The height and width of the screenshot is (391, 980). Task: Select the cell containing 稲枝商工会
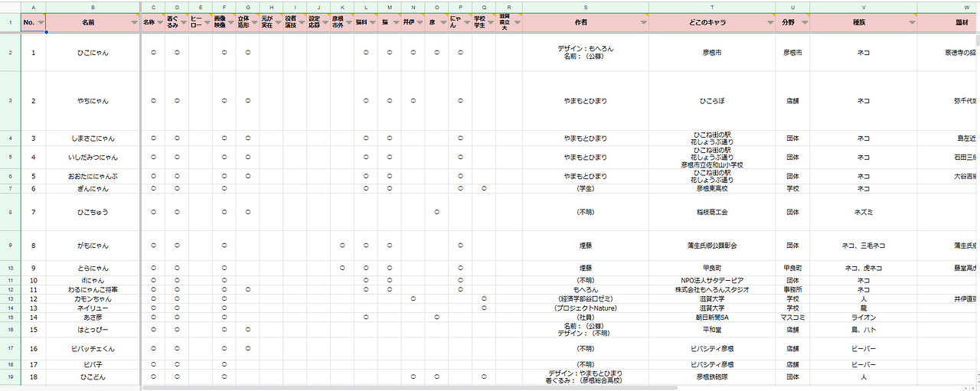711,212
